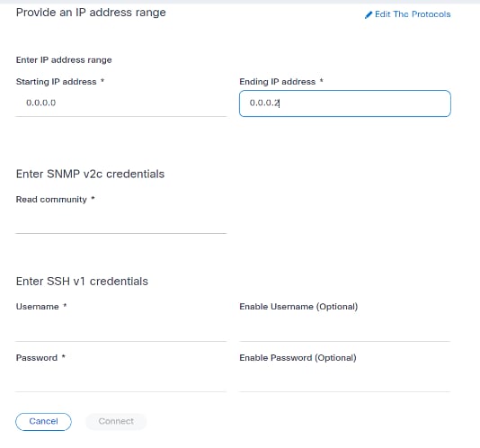Cancel the IP range discovery form

click(x=43, y=421)
